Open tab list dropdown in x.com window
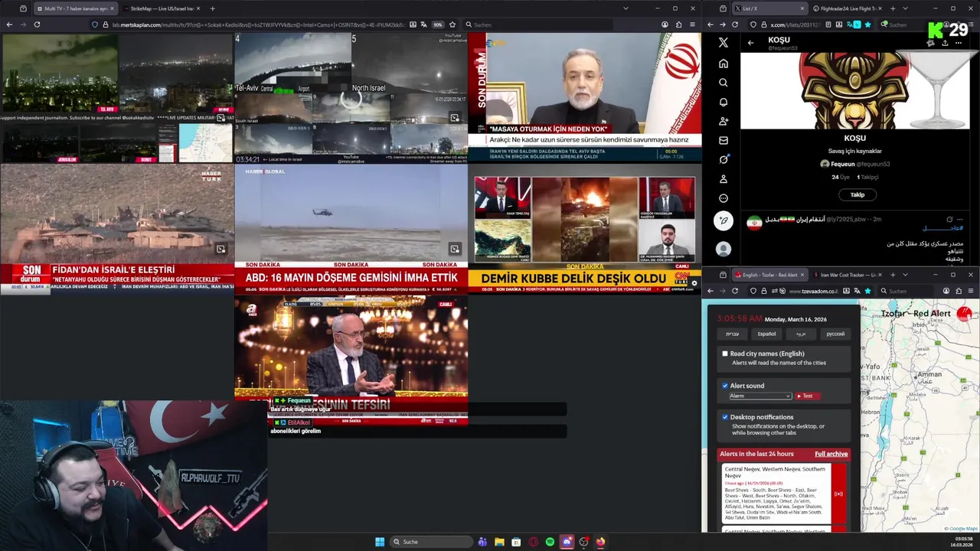This screenshot has height=551, width=980. tap(905, 8)
